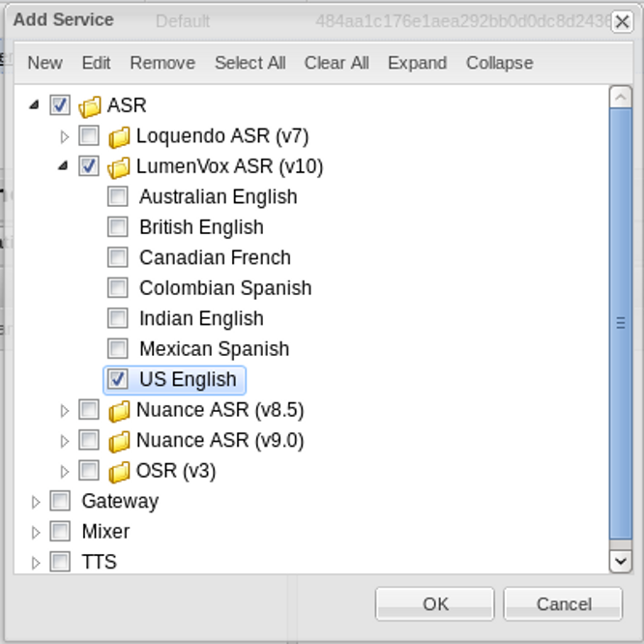
Task: Select the Indian English label
Action: (x=201, y=319)
